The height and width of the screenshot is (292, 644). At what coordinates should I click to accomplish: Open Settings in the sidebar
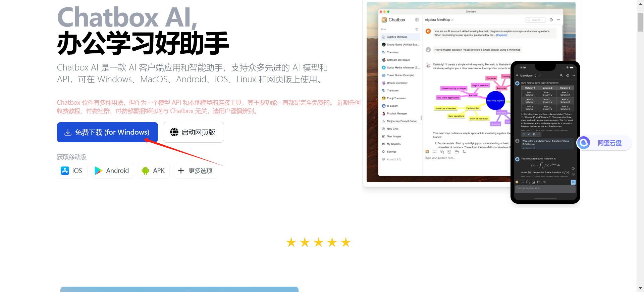click(x=389, y=152)
